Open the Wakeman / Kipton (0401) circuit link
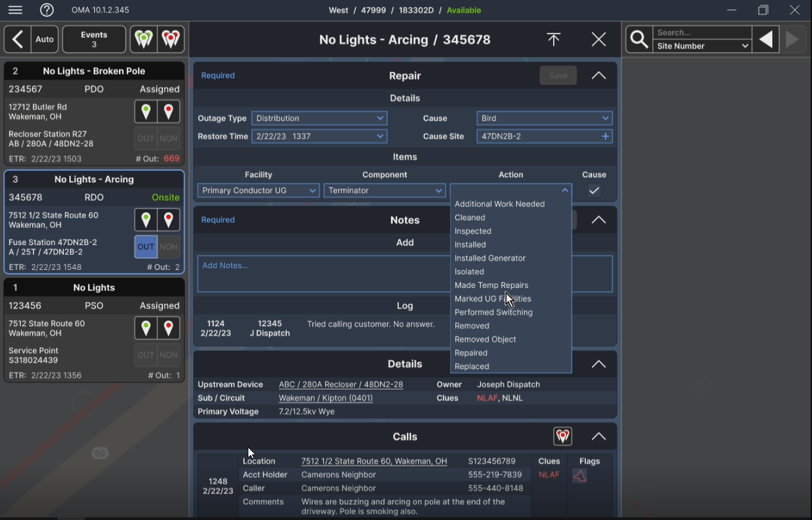 point(326,398)
